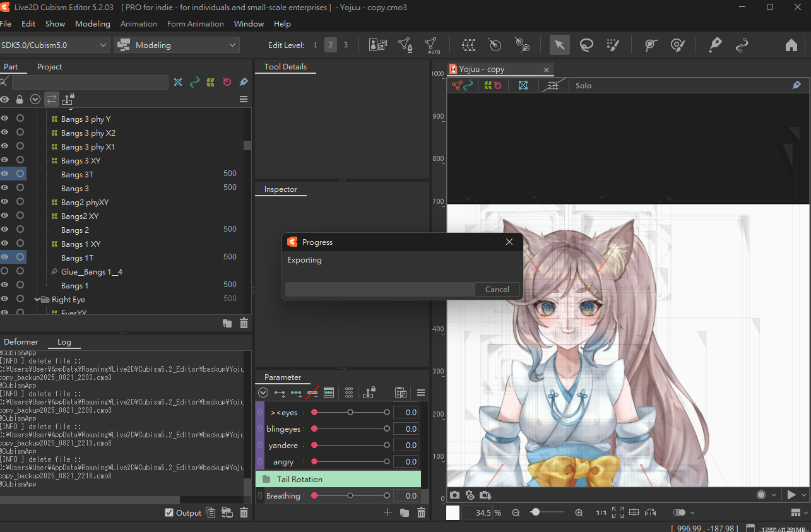This screenshot has width=811, height=532.
Task: Set Edit Level to 3
Action: tap(346, 45)
